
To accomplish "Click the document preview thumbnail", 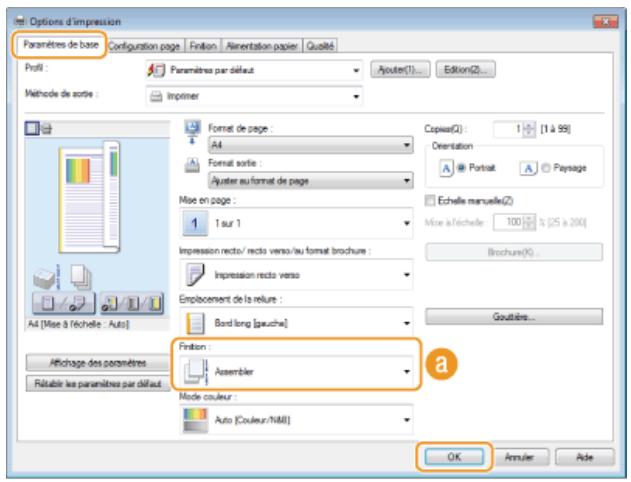I will tap(89, 197).
